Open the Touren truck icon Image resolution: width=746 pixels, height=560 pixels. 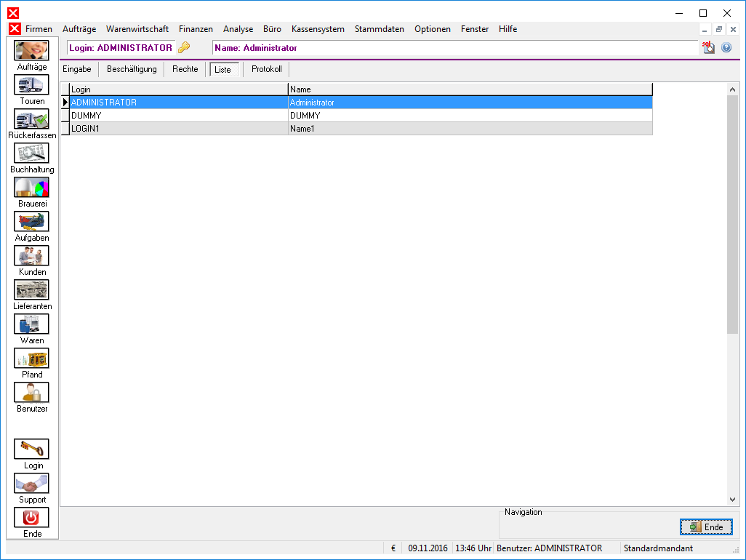(x=31, y=84)
